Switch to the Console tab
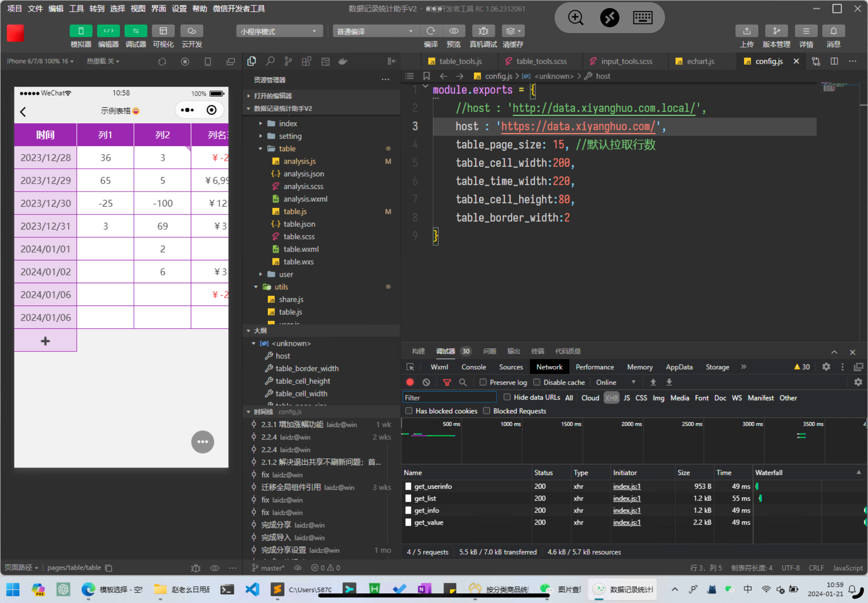The height and width of the screenshot is (603, 868). (x=473, y=367)
